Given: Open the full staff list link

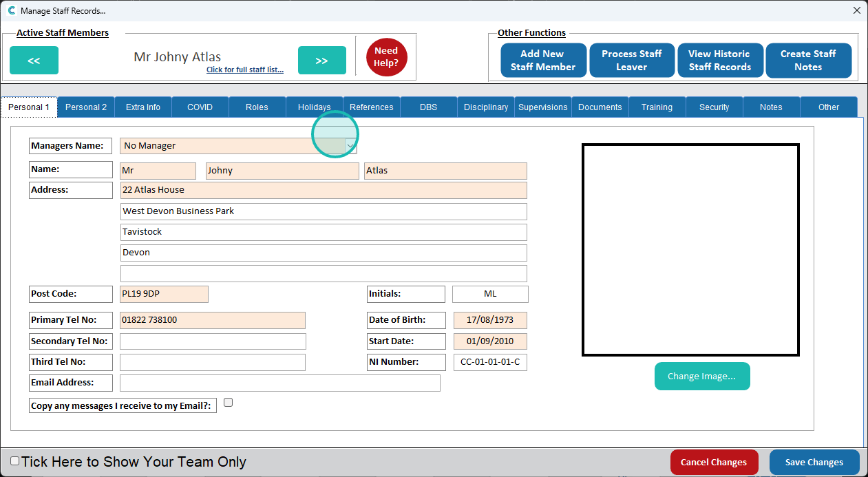Looking at the screenshot, I should coord(244,70).
